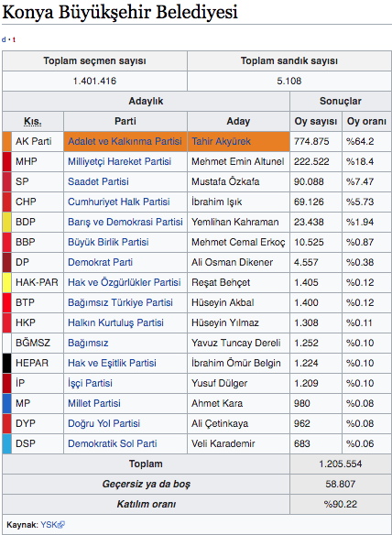The image size is (392, 535).
Task: Click the 'Adaylık' header cell
Action: (x=146, y=101)
